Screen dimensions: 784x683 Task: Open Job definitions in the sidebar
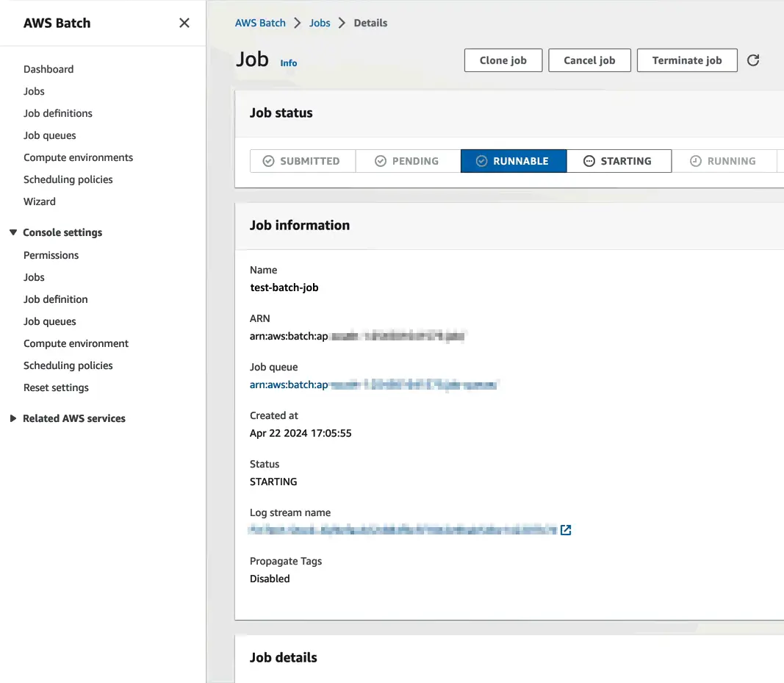pyautogui.click(x=58, y=113)
